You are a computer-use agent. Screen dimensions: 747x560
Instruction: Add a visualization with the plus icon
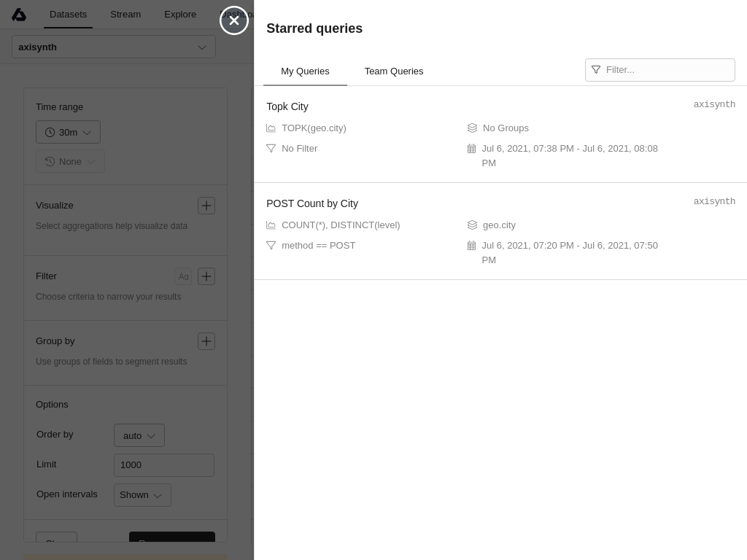tap(206, 206)
